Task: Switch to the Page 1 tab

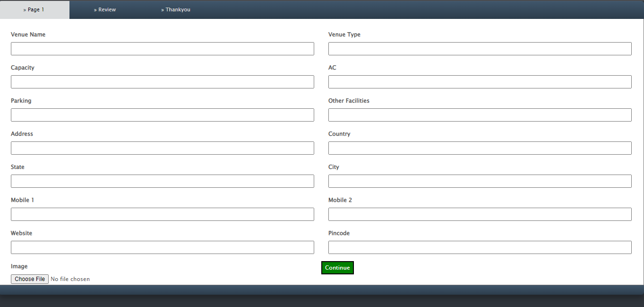Action: point(34,10)
